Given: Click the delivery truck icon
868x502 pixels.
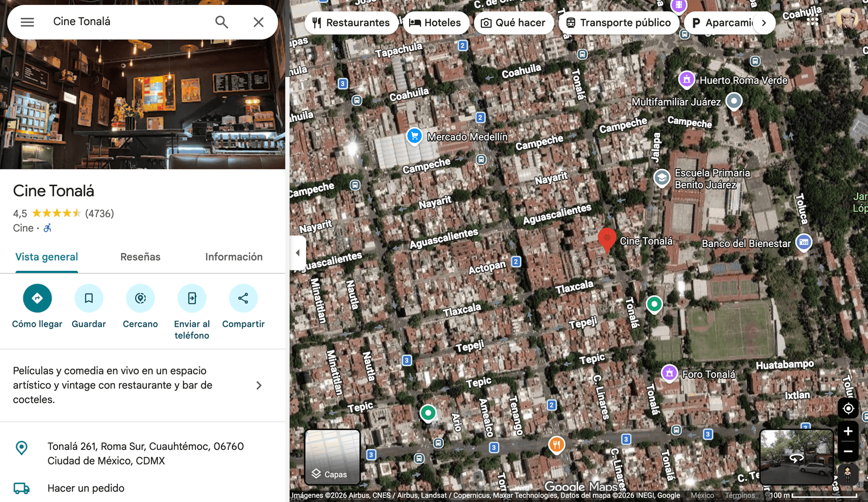Looking at the screenshot, I should click(x=22, y=488).
